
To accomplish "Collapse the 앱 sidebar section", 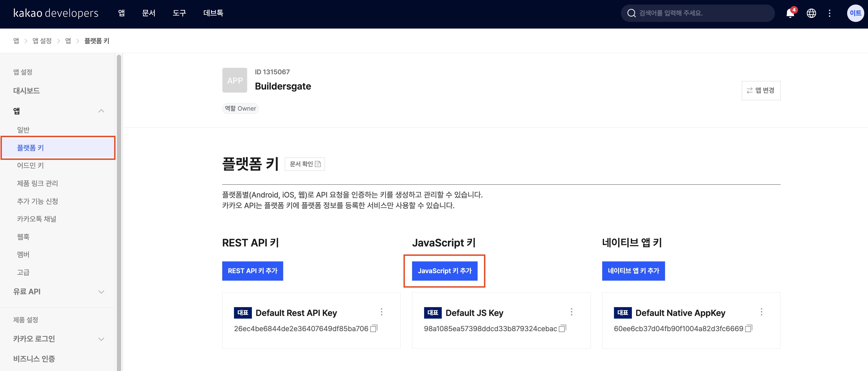I will tap(101, 111).
